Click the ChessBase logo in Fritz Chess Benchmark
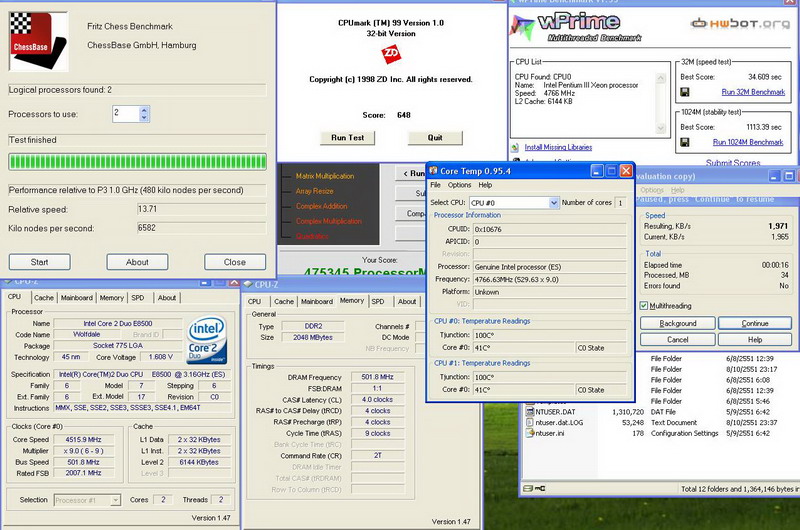This screenshot has width=800, height=530. (x=38, y=41)
